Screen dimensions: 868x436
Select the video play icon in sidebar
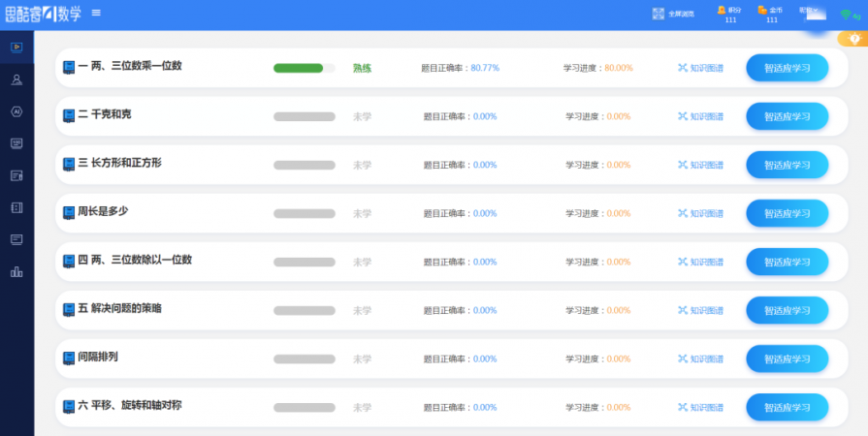pos(16,47)
